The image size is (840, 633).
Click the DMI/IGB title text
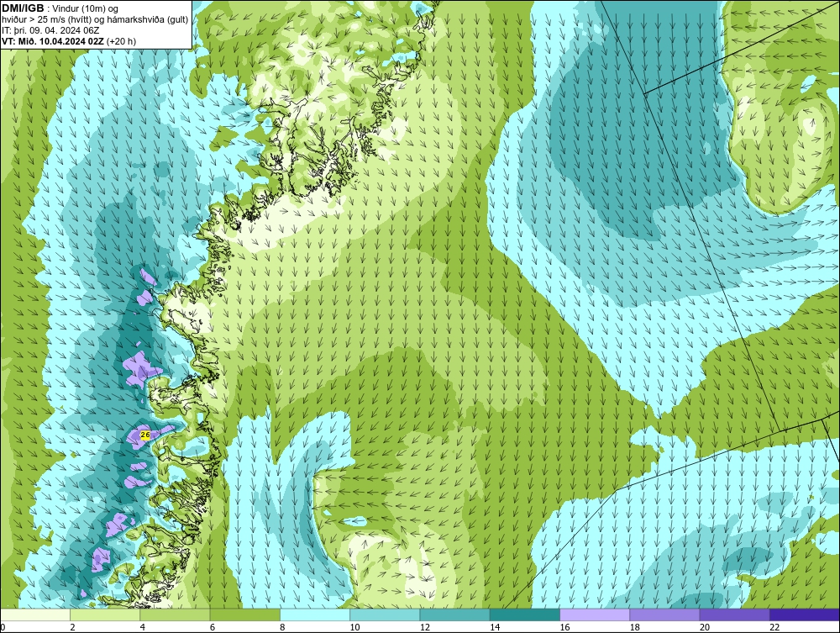tap(23, 8)
